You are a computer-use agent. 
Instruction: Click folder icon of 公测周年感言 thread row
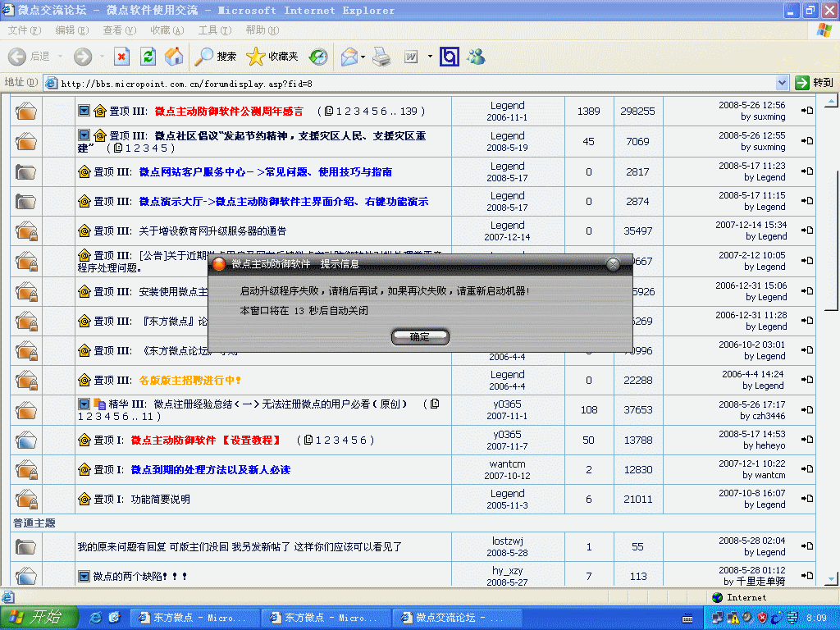[25, 112]
